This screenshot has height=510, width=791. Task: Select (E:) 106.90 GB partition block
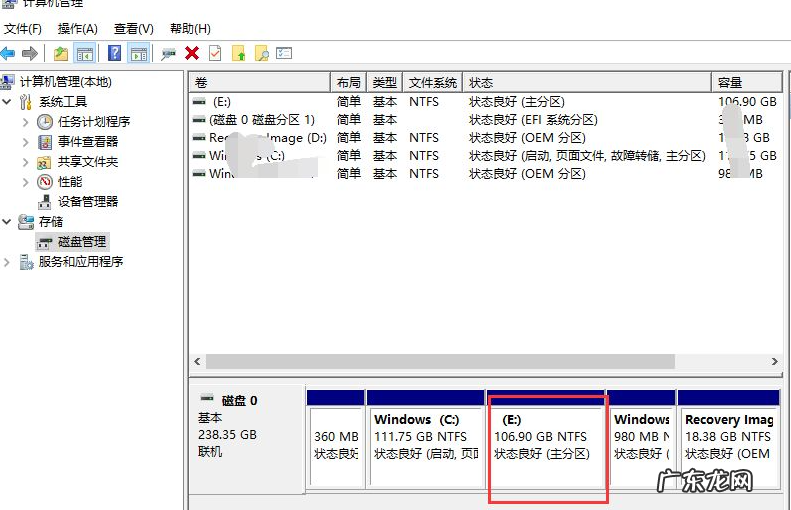pos(546,439)
